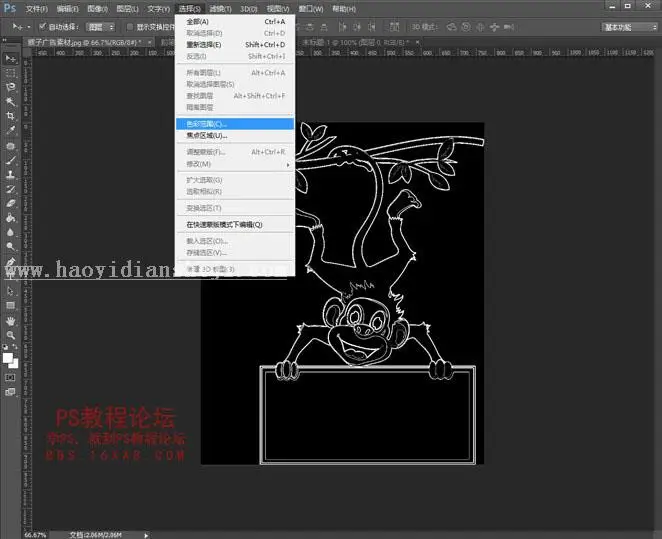
Task: Select the Magic Wand tool
Action: click(x=11, y=101)
